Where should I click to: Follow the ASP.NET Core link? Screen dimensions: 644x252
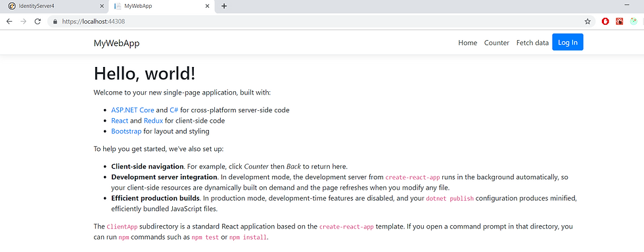tap(133, 110)
